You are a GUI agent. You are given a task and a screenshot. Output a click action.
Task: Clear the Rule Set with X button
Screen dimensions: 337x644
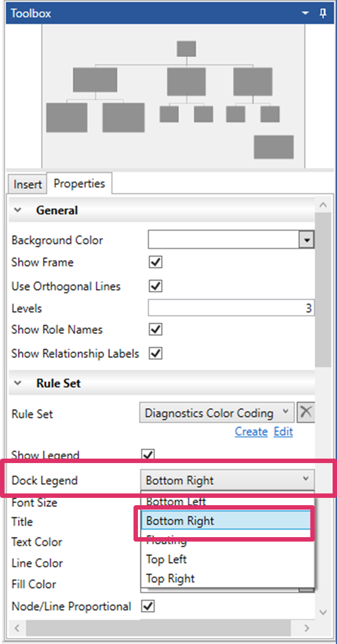point(306,412)
